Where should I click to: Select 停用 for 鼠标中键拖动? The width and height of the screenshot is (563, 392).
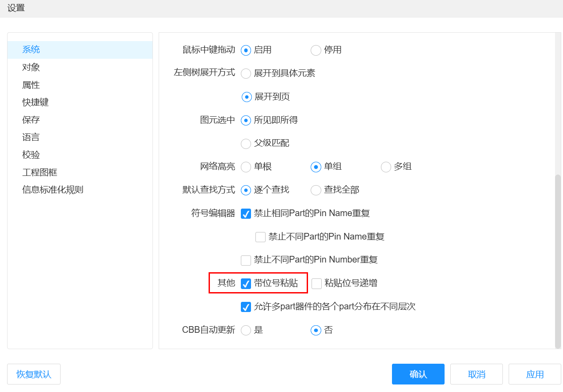(316, 50)
